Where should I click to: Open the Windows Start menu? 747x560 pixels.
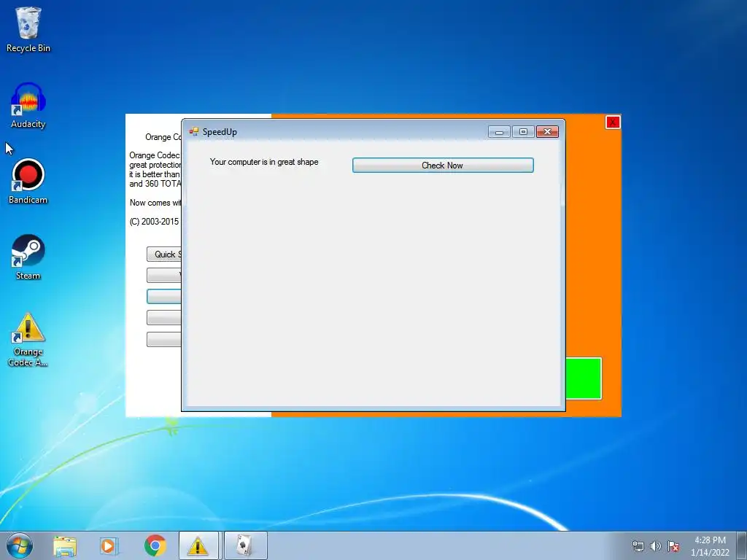[x=20, y=545]
